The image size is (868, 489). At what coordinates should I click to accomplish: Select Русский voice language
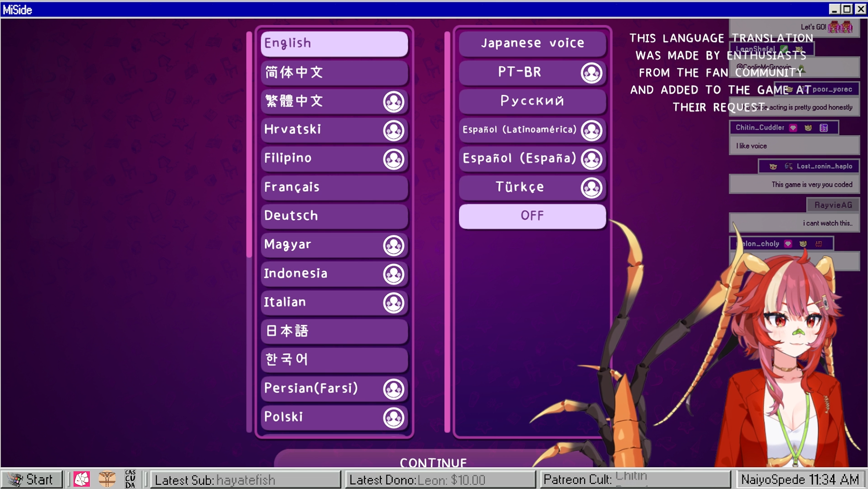click(x=532, y=101)
